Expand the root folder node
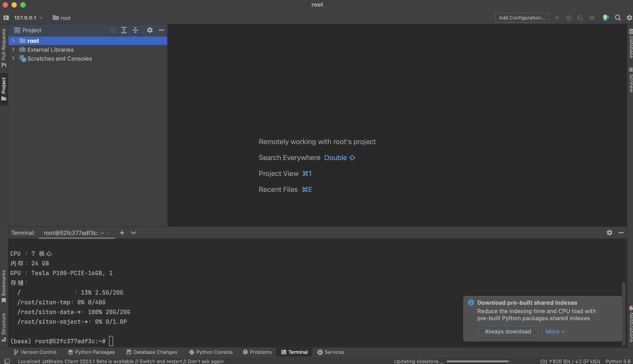 pyautogui.click(x=13, y=40)
